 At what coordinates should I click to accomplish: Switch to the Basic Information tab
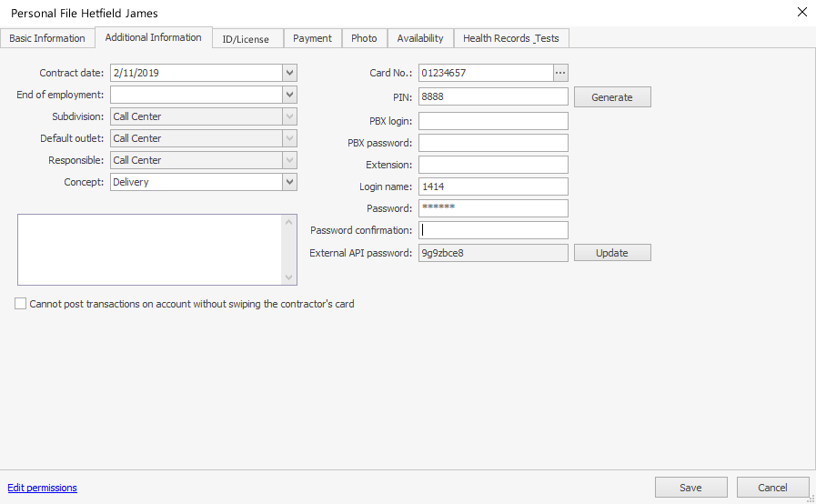47,38
